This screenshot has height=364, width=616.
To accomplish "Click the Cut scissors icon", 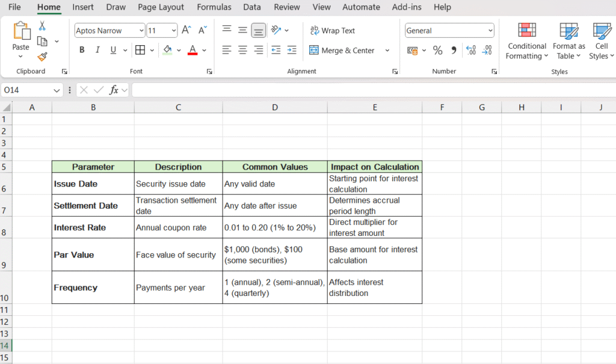I will [x=42, y=26].
